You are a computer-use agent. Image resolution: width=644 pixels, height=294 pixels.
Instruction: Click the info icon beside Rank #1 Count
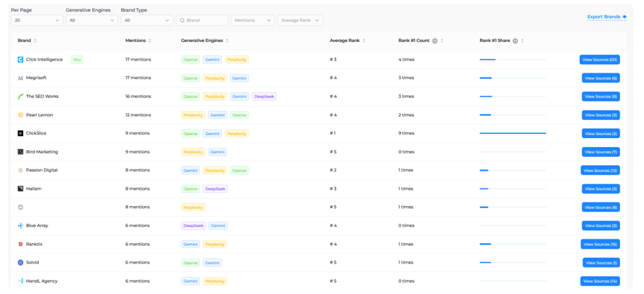click(x=435, y=41)
